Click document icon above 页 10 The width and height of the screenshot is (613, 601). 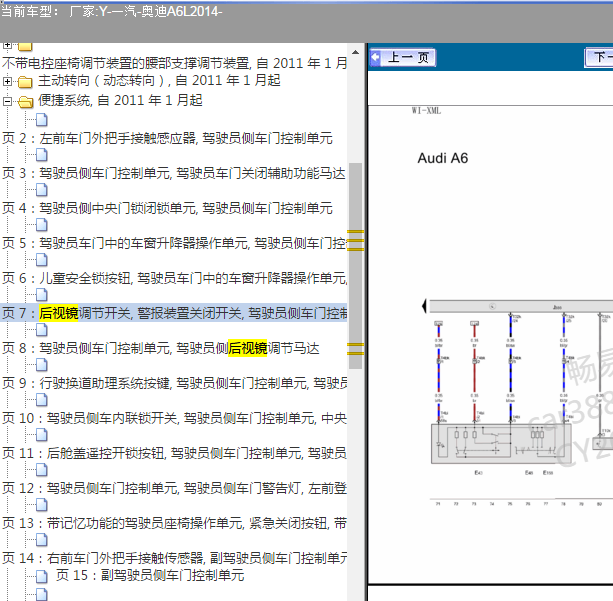42,400
